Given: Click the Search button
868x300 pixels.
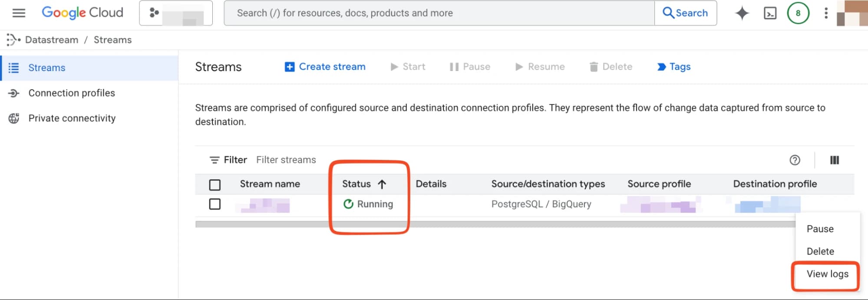Looking at the screenshot, I should pos(685,13).
